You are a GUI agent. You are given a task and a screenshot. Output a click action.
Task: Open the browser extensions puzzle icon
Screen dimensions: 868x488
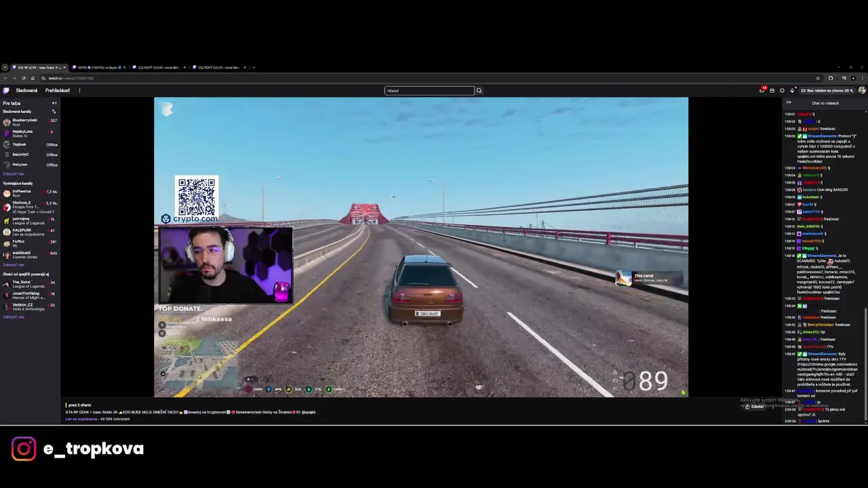click(831, 78)
